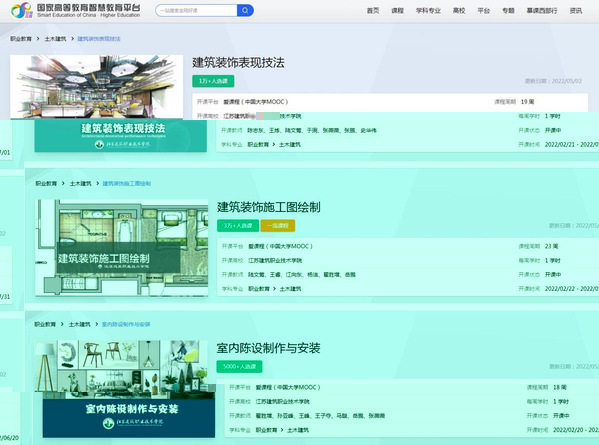Screen dimensions: 599x445
Task: Open the 资讯 menu item
Action: click(x=576, y=11)
